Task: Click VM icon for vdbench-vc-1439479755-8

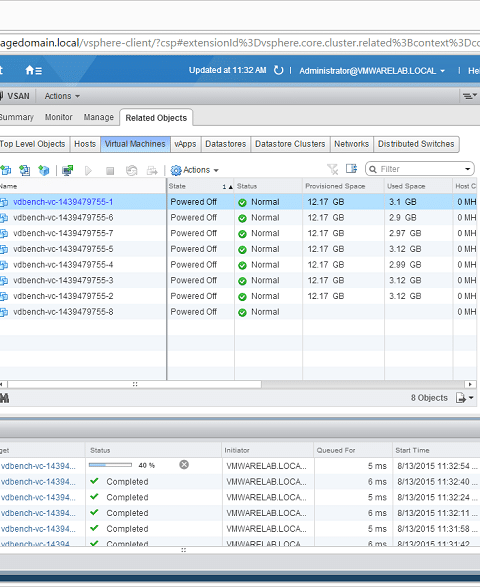Action: (x=4, y=312)
